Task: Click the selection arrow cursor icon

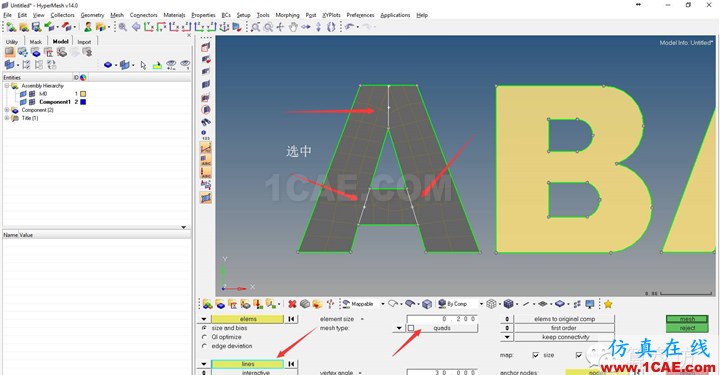Action: pyautogui.click(x=143, y=65)
